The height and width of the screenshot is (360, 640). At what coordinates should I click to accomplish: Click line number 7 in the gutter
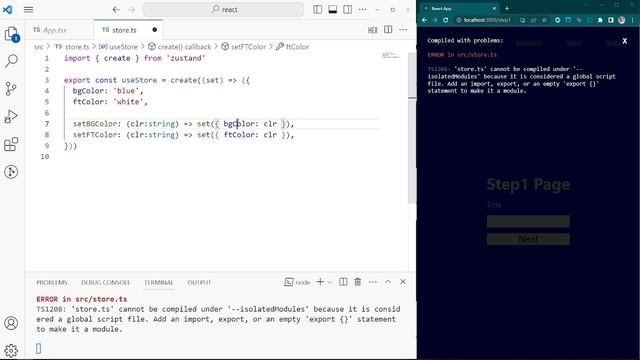(47, 124)
